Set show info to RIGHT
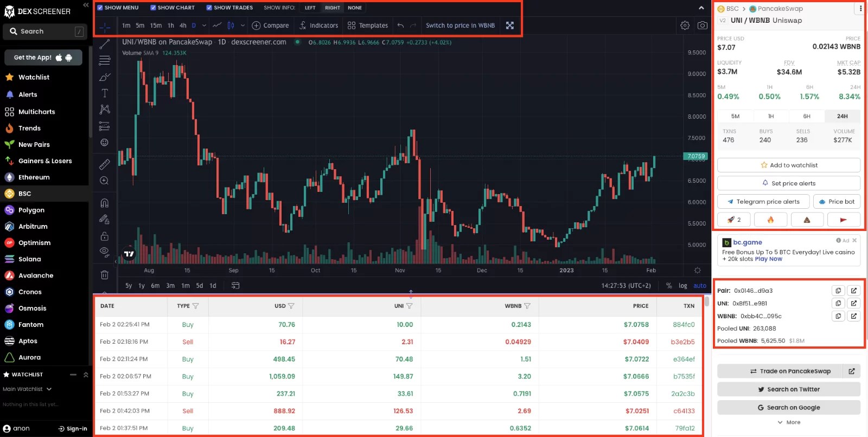 (333, 8)
